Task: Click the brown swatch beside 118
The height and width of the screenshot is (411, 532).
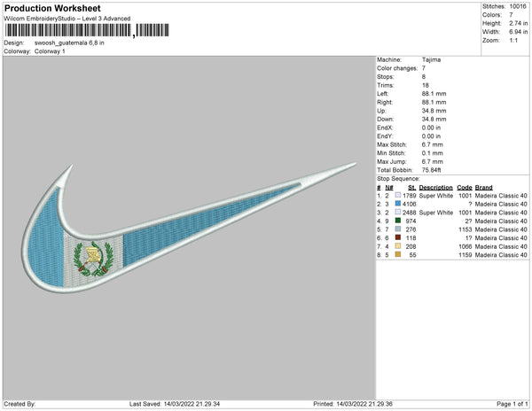Action: coord(398,237)
